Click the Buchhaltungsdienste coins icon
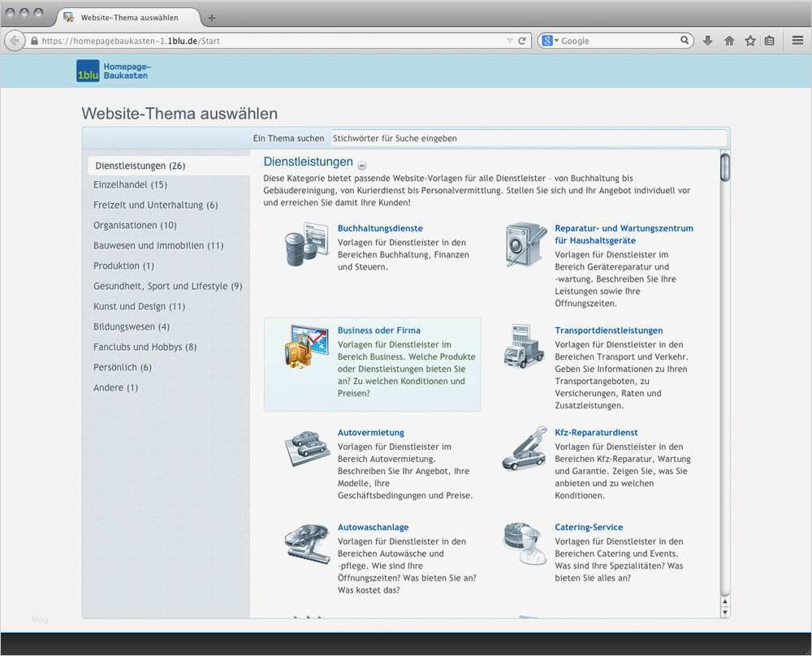Image resolution: width=812 pixels, height=656 pixels. tap(307, 244)
